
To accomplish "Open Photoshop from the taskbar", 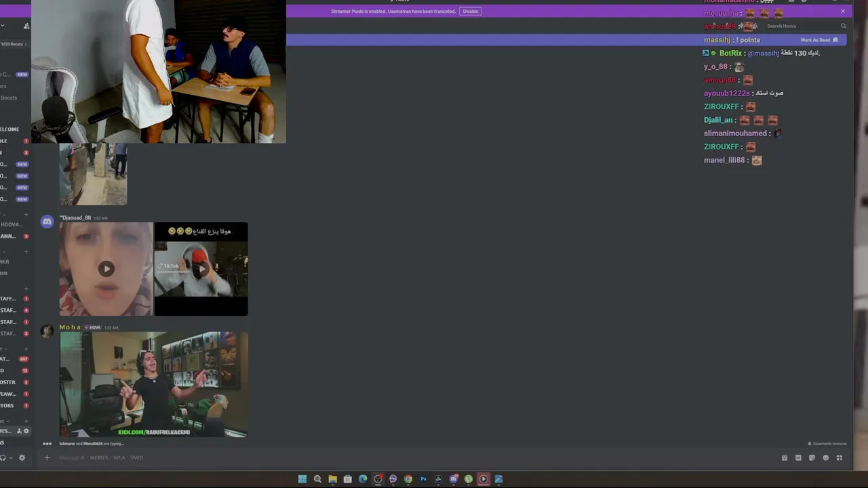I will pyautogui.click(x=423, y=479).
